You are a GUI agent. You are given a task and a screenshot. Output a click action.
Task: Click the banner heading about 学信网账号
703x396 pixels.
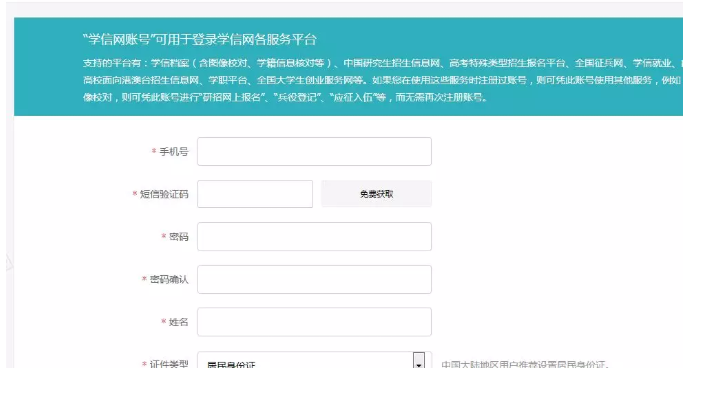pos(200,39)
